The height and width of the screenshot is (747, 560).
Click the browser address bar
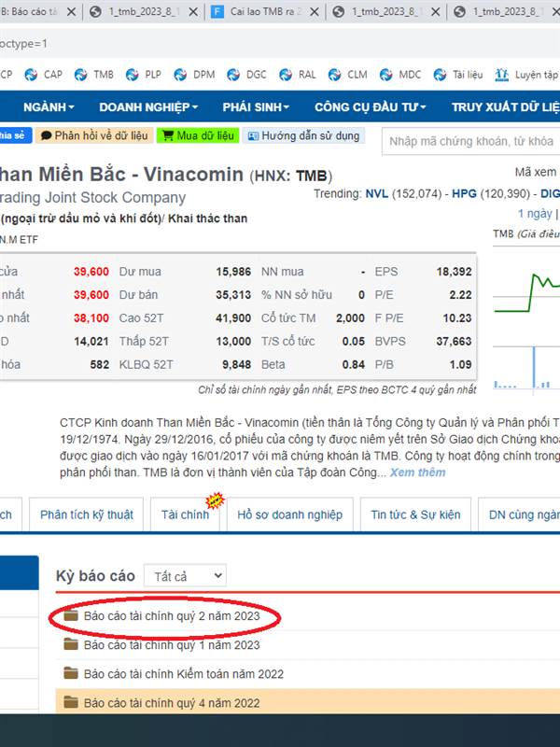(x=280, y=44)
